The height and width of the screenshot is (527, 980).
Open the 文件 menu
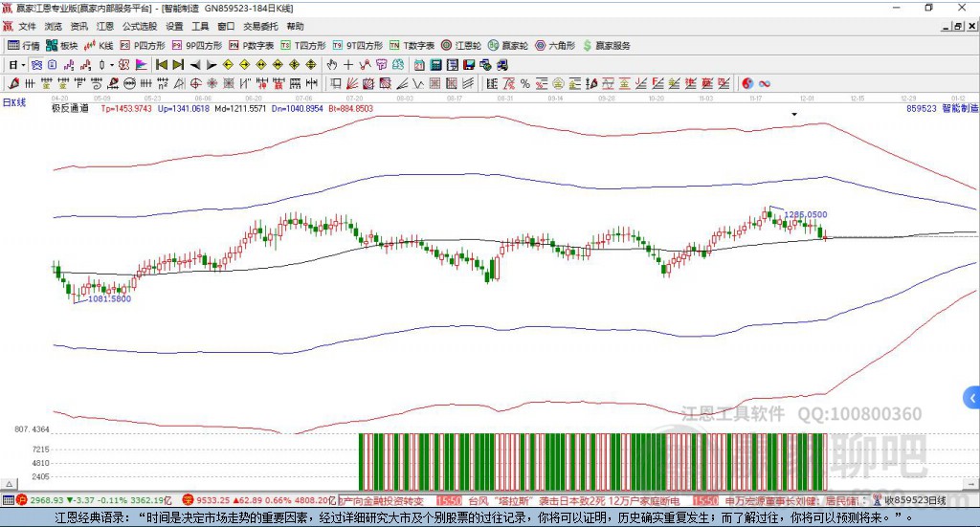coord(27,26)
